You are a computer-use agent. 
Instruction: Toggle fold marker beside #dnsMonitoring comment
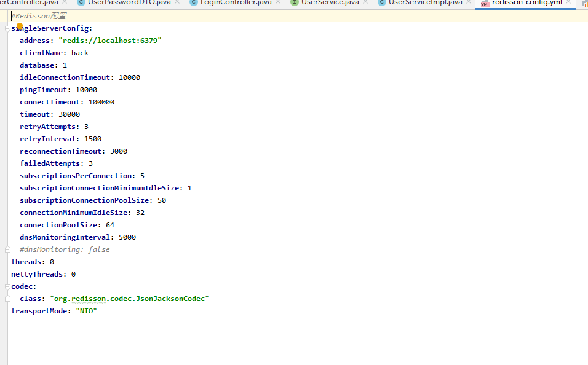tap(7, 249)
